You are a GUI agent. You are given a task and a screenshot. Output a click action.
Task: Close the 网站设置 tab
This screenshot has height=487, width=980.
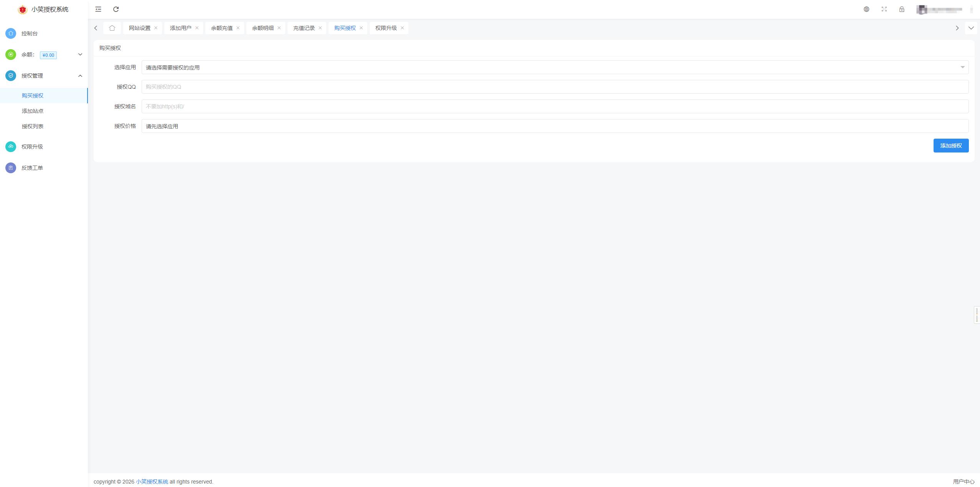156,28
